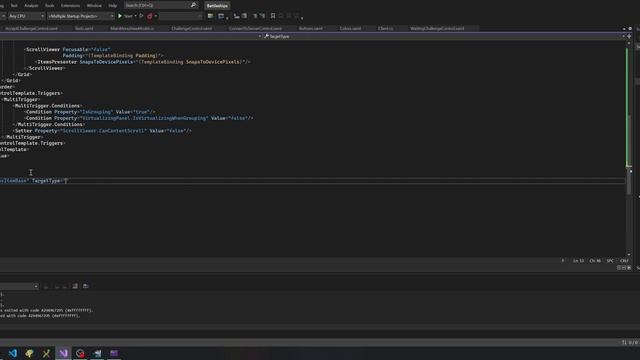Click the empty toolbar combo box
This screenshot has height=360, width=640.
(x=180, y=16)
